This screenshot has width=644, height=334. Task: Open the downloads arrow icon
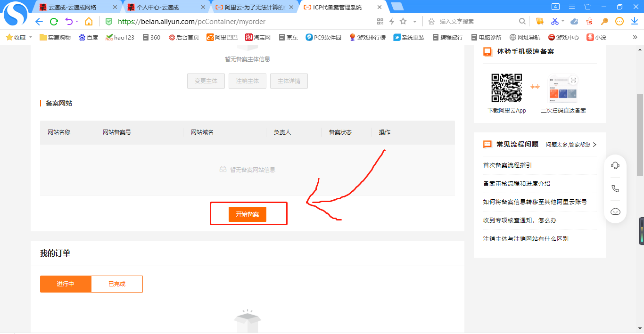[x=634, y=21]
